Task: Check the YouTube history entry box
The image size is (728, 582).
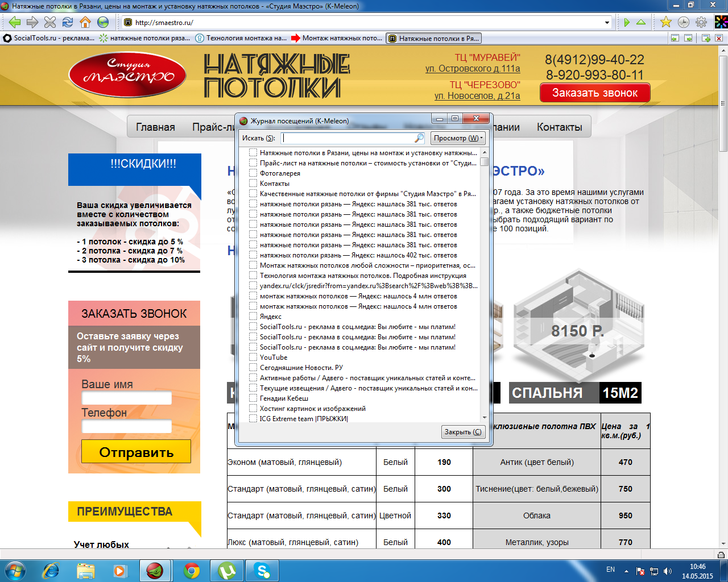Action: (x=253, y=357)
